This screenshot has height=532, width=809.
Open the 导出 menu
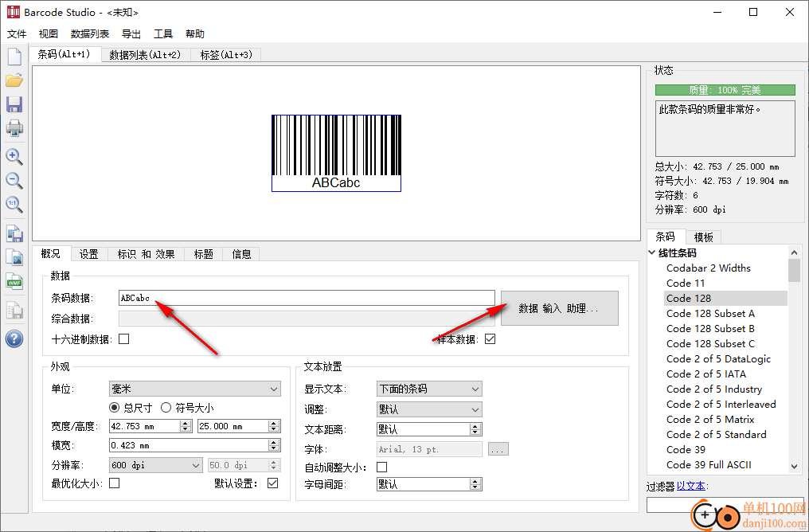pos(131,34)
